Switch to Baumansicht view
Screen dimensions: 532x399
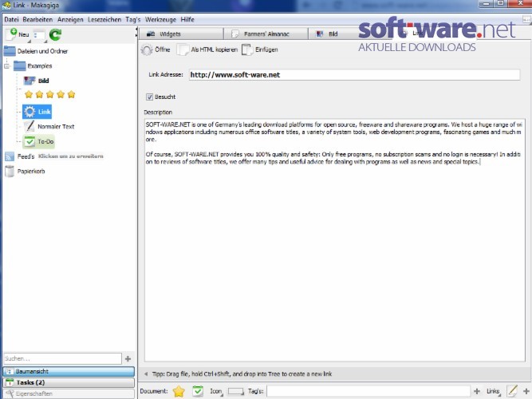[x=69, y=371]
